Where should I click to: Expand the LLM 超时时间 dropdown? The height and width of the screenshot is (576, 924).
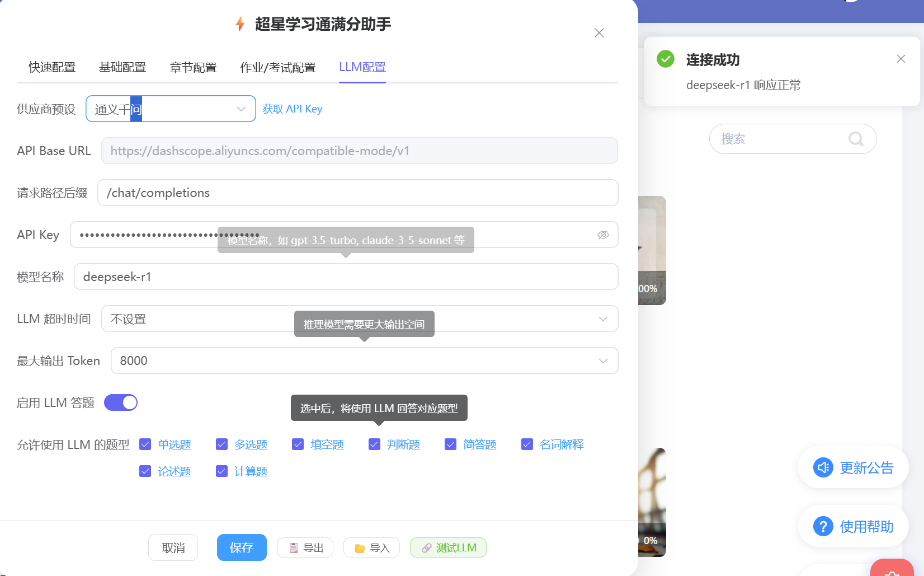pos(360,319)
